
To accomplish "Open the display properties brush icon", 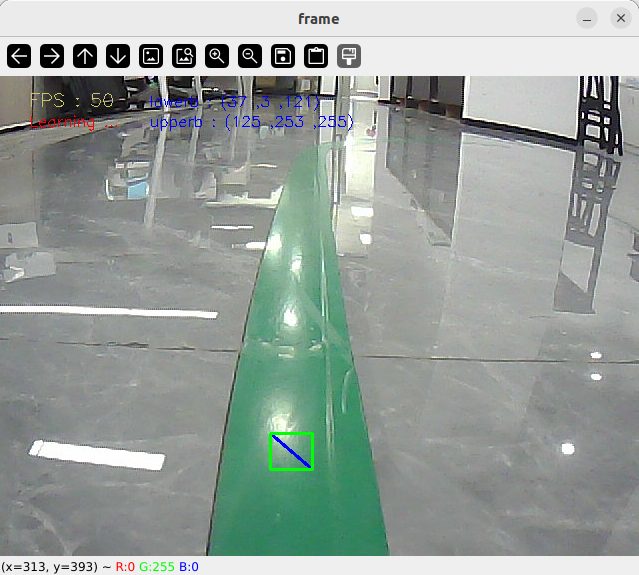I will coord(349,56).
